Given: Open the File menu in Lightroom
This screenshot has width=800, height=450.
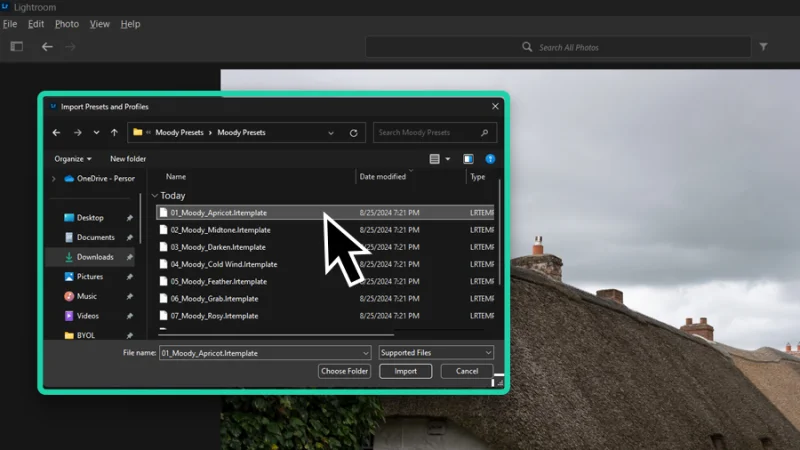Looking at the screenshot, I should (10, 24).
